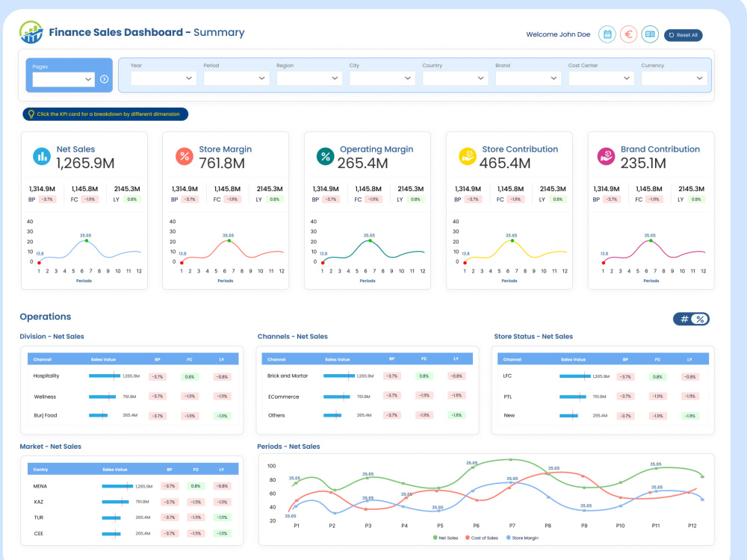Expand the City filter dropdown
The image size is (747, 560).
pyautogui.click(x=382, y=78)
